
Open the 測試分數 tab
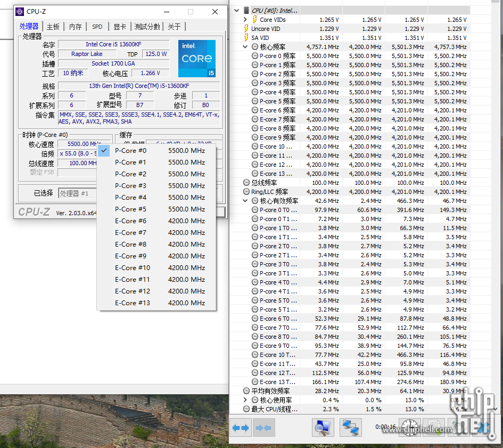pos(147,27)
